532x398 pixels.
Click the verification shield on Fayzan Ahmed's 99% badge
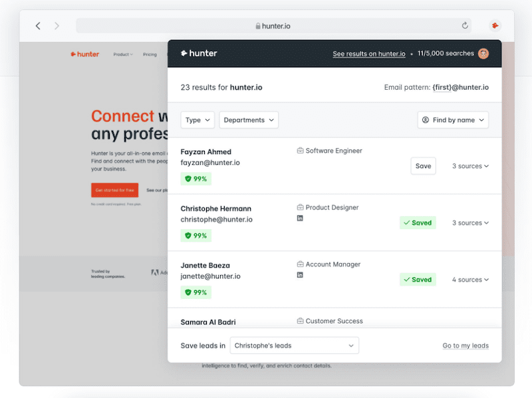(188, 179)
